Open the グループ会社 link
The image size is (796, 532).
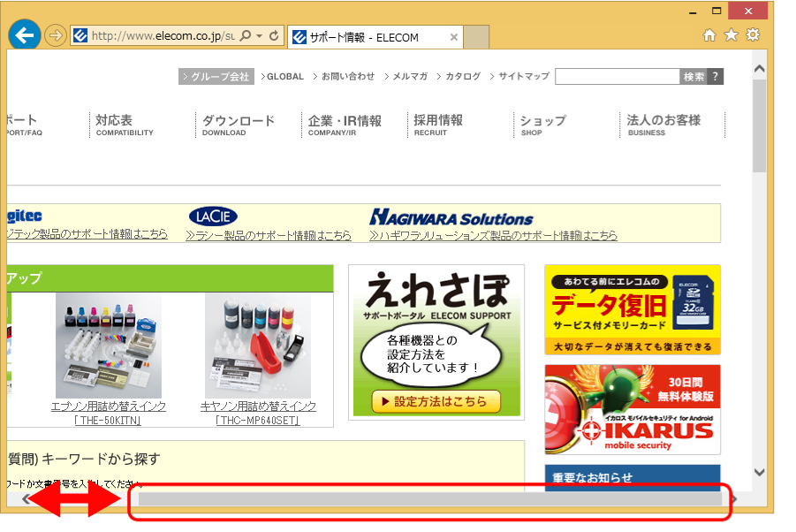216,77
